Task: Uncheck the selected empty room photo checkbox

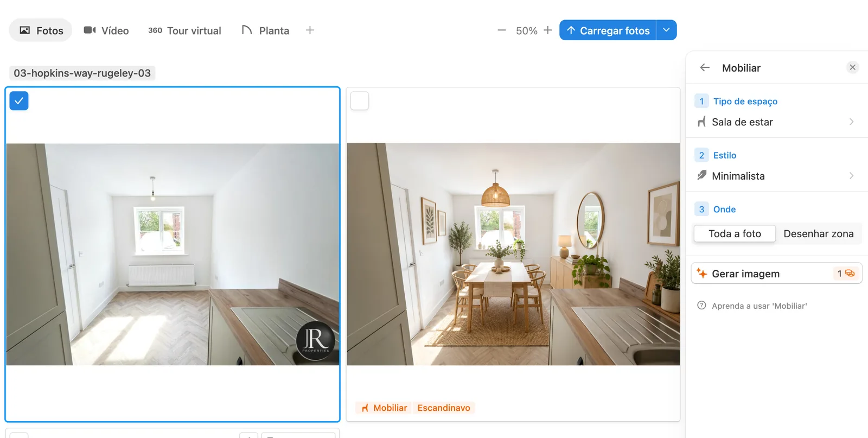Action: click(19, 101)
